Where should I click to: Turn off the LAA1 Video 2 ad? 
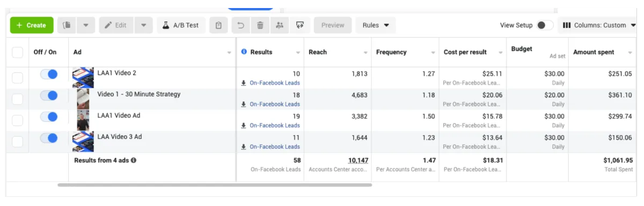[x=49, y=75]
